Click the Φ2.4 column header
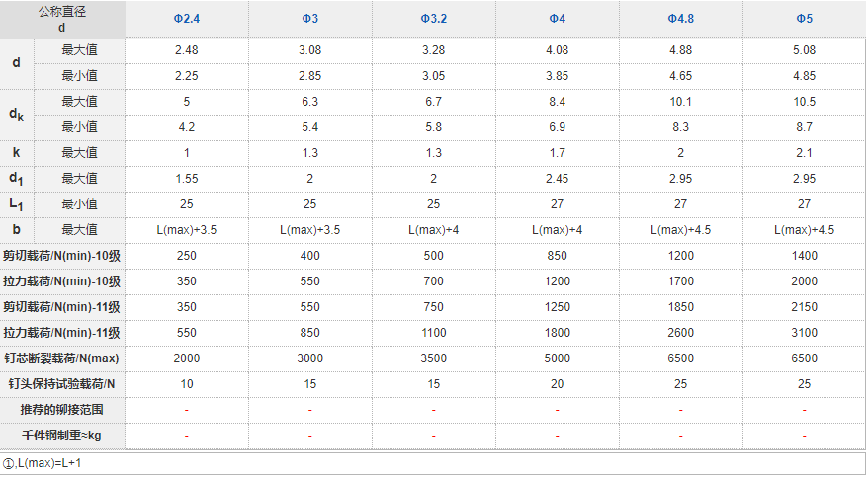Viewport: 868px width, 478px height. coord(186,19)
